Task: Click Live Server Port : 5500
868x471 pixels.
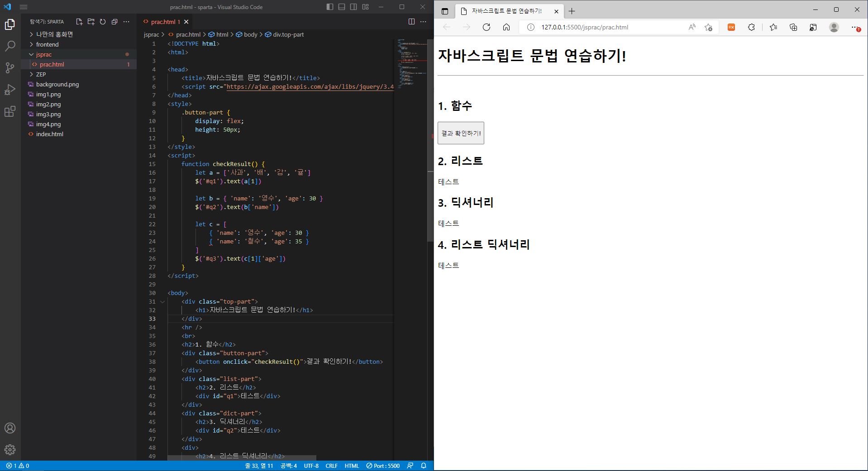Action: tap(383, 466)
